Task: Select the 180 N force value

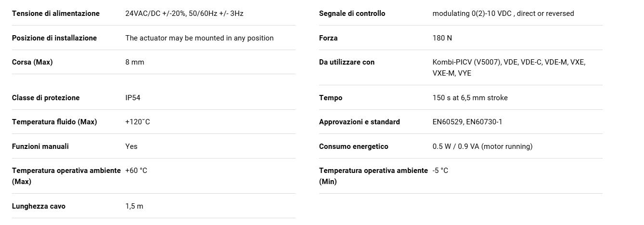Action: click(442, 38)
